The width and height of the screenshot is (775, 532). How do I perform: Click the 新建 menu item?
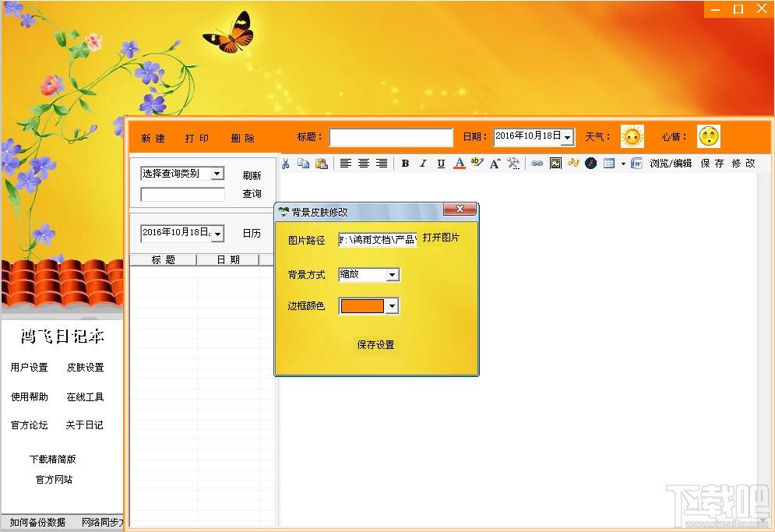[x=153, y=138]
